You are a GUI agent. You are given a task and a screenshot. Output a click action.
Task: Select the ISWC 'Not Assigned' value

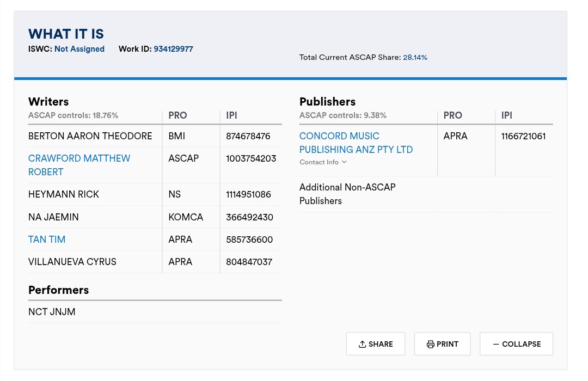tap(79, 49)
